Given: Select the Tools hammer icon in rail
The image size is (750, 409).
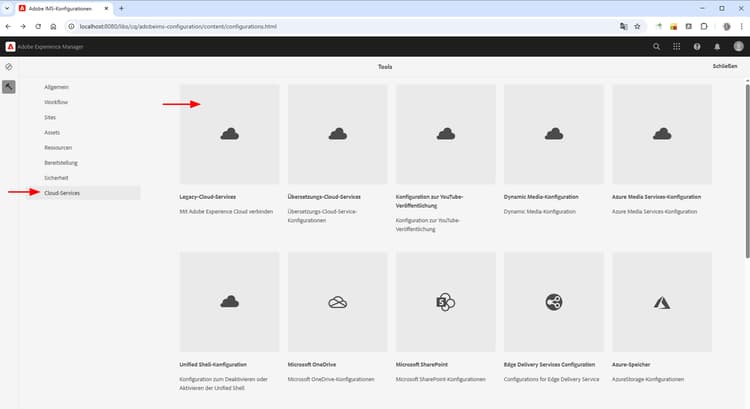Looking at the screenshot, I should pos(9,87).
